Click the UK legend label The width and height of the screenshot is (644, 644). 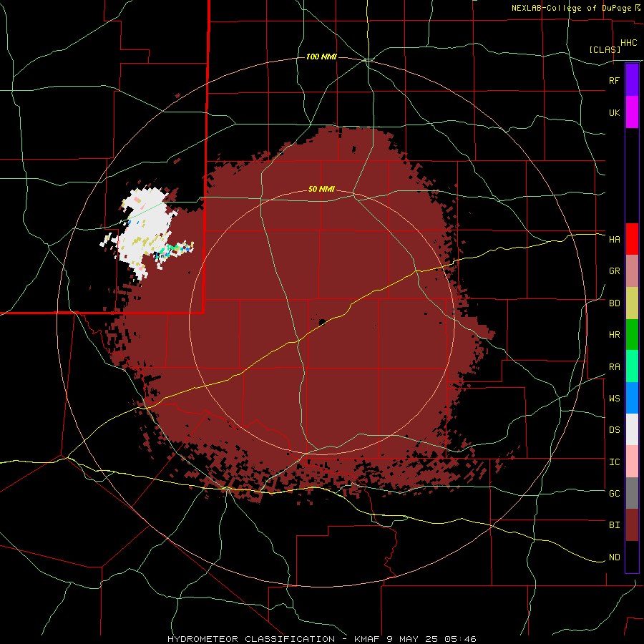[614, 112]
